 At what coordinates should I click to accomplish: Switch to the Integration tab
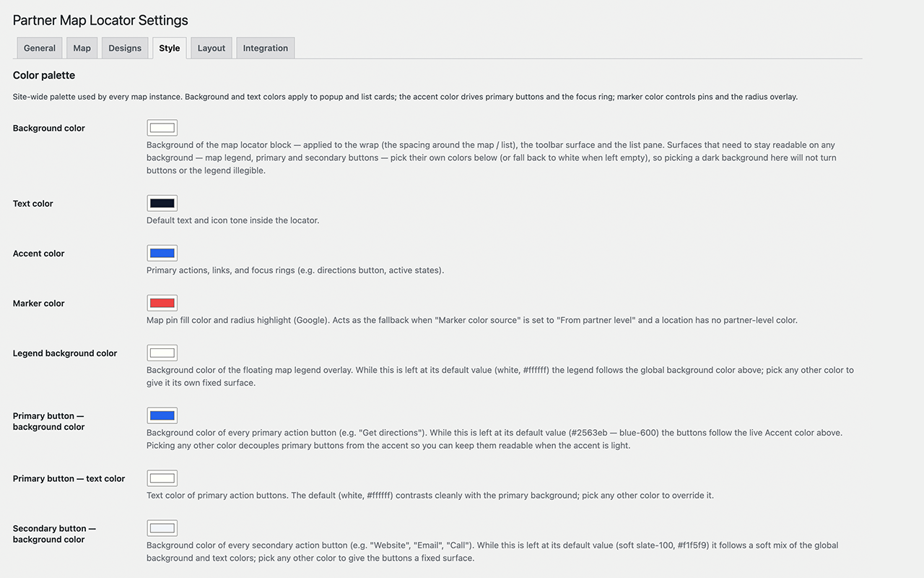tap(265, 48)
